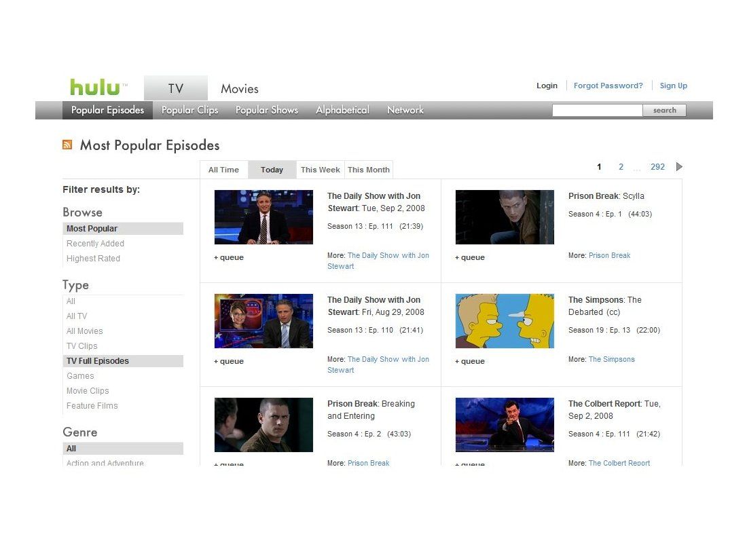
Task: Click the search input field
Action: (597, 109)
